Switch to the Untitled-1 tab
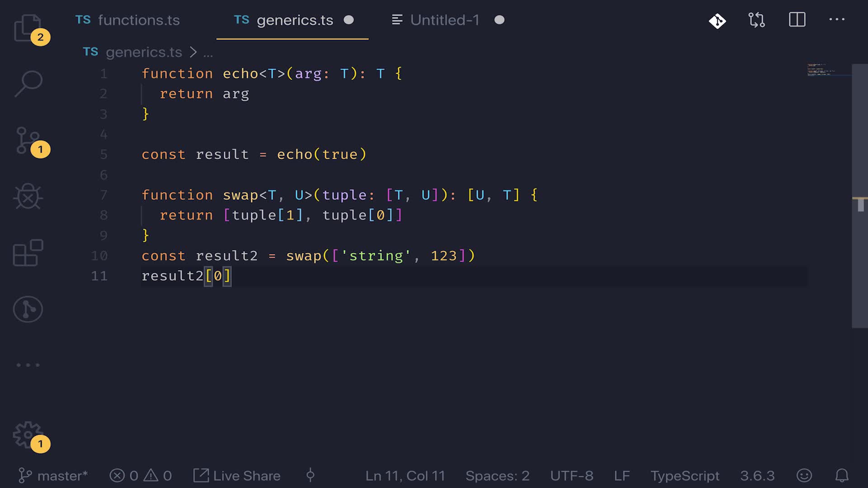The height and width of the screenshot is (488, 868). pyautogui.click(x=444, y=20)
